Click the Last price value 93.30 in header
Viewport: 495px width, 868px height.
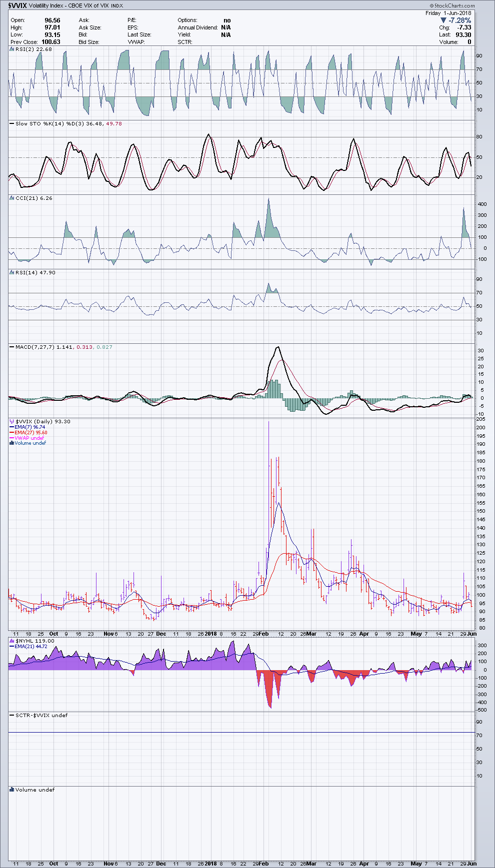click(463, 35)
